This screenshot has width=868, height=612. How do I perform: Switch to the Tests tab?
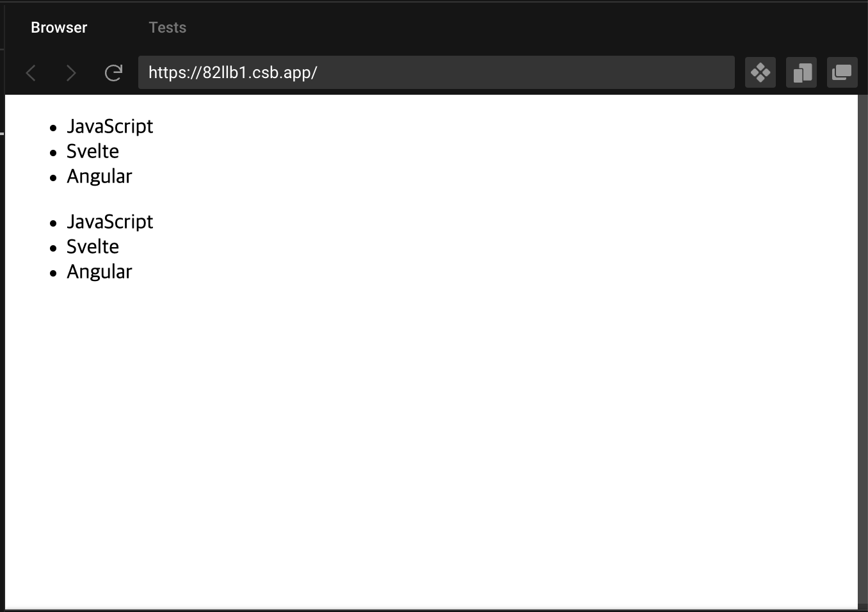point(168,28)
